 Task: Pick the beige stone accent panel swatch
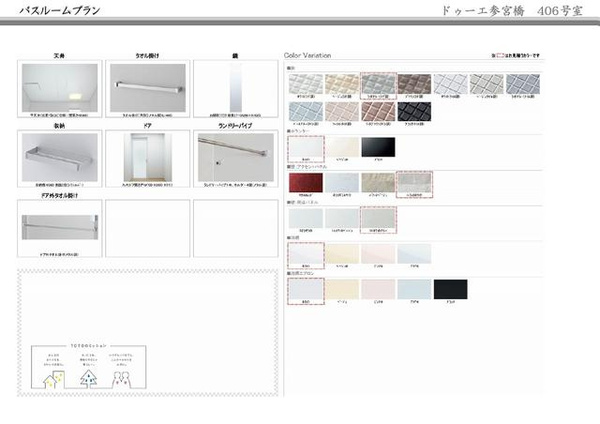tap(377, 183)
